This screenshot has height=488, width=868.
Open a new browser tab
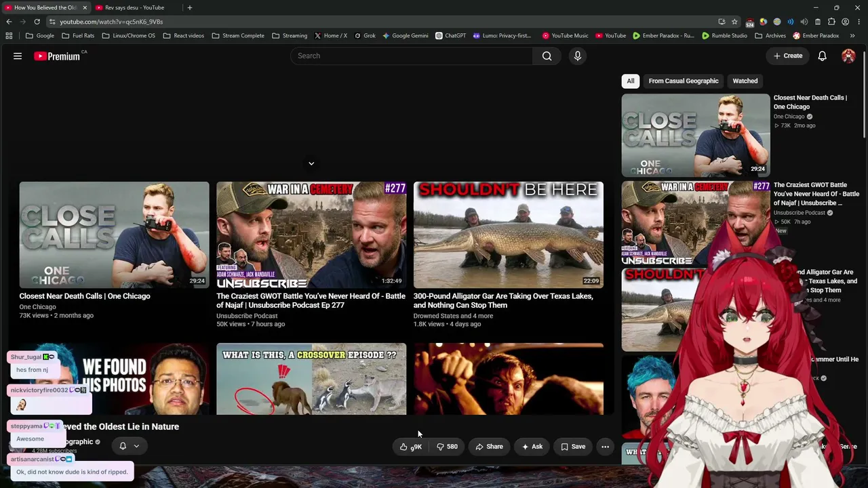(189, 7)
